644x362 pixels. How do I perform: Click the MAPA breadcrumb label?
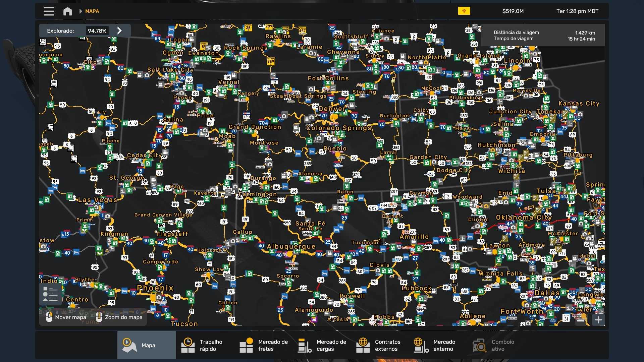pos(92,11)
